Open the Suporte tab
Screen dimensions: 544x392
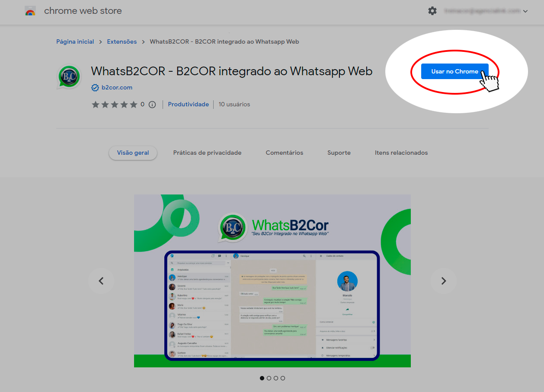[x=339, y=153]
